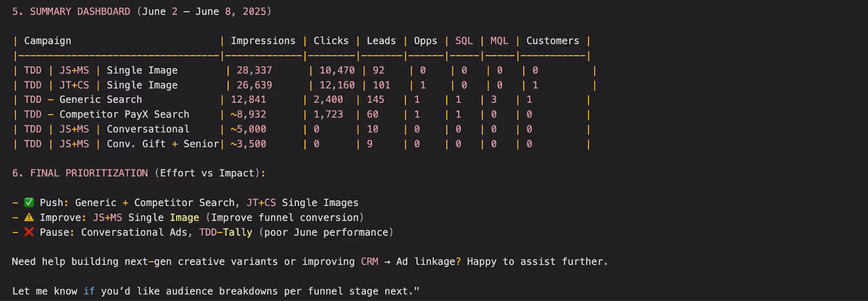
Task: Click the Conv. Gift + Senior campaign row
Action: coord(301,144)
